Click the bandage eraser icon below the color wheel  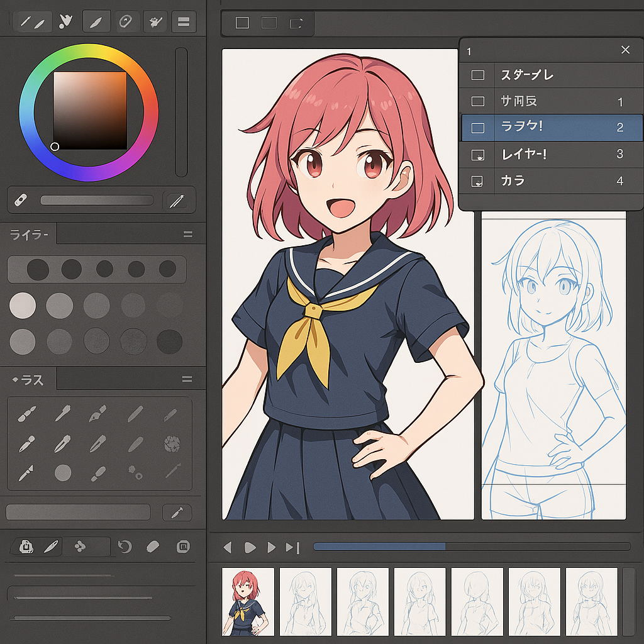(20, 201)
